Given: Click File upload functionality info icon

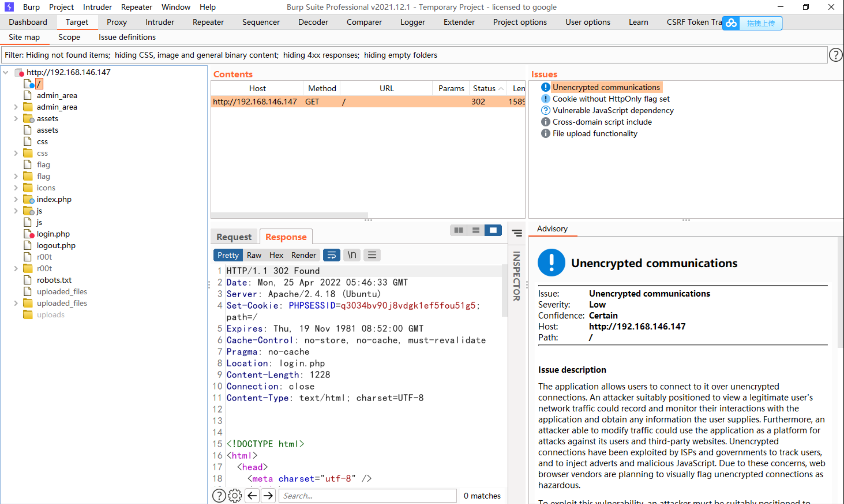Looking at the screenshot, I should [545, 133].
